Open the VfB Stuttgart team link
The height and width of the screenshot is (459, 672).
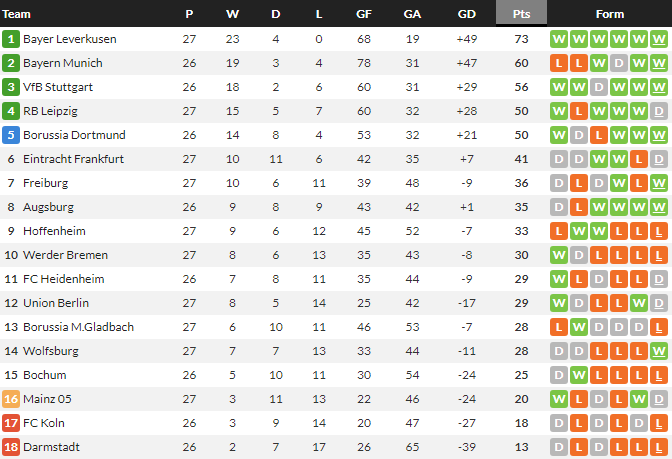pos(58,87)
